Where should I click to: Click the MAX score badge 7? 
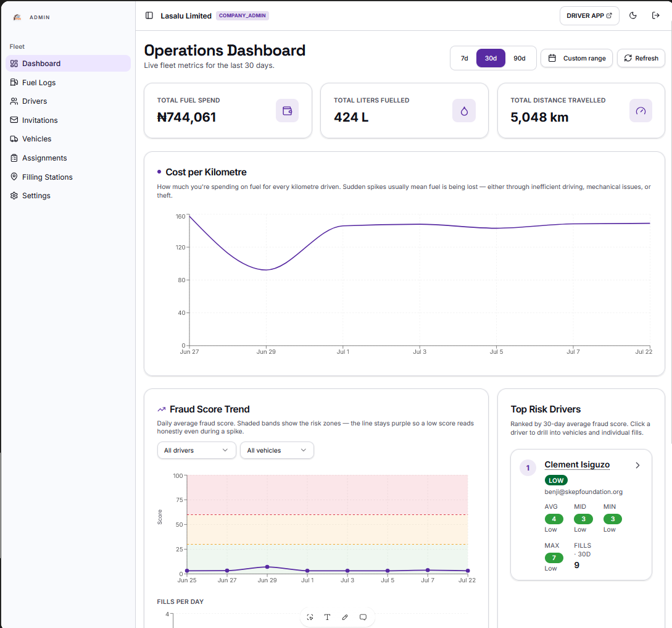pos(554,558)
